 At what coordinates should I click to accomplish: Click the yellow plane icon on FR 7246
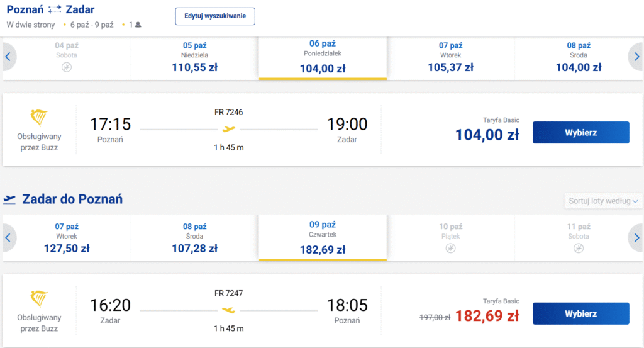[229, 129]
